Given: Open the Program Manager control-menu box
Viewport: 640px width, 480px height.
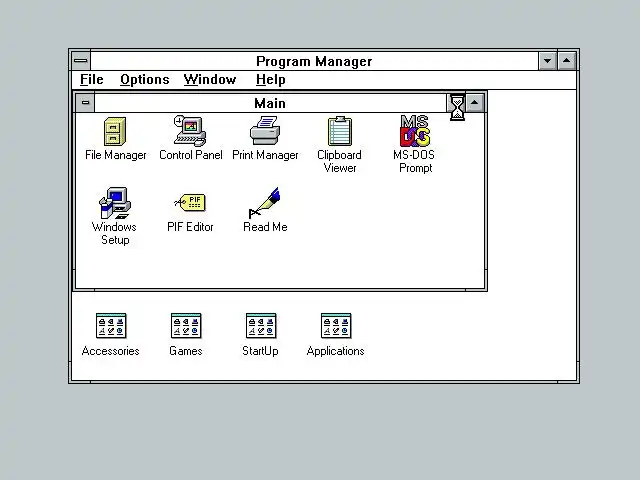Looking at the screenshot, I should click(81, 61).
